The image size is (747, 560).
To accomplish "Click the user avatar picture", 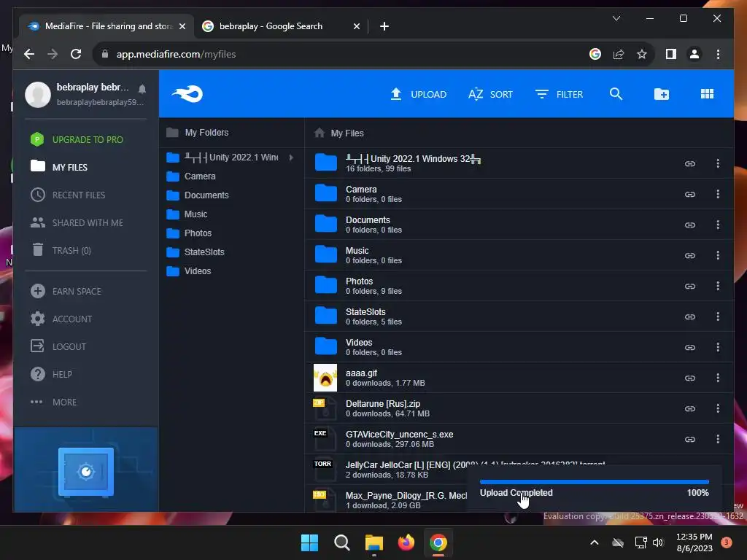I will pos(38,94).
